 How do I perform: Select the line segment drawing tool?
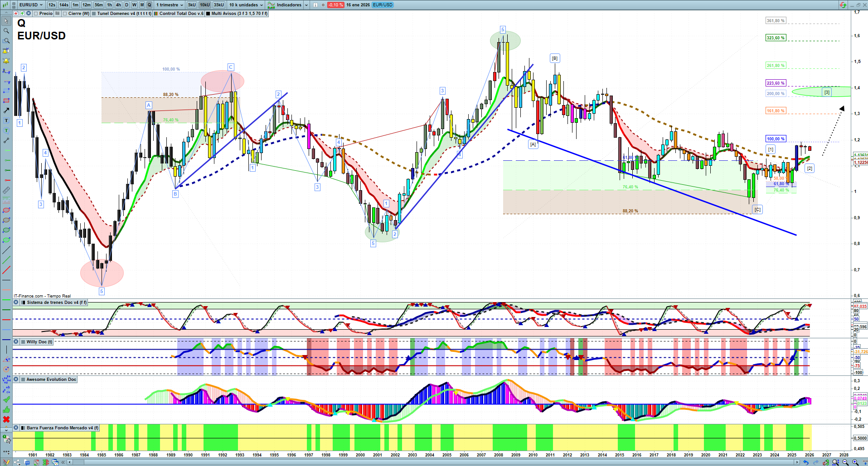[6, 140]
